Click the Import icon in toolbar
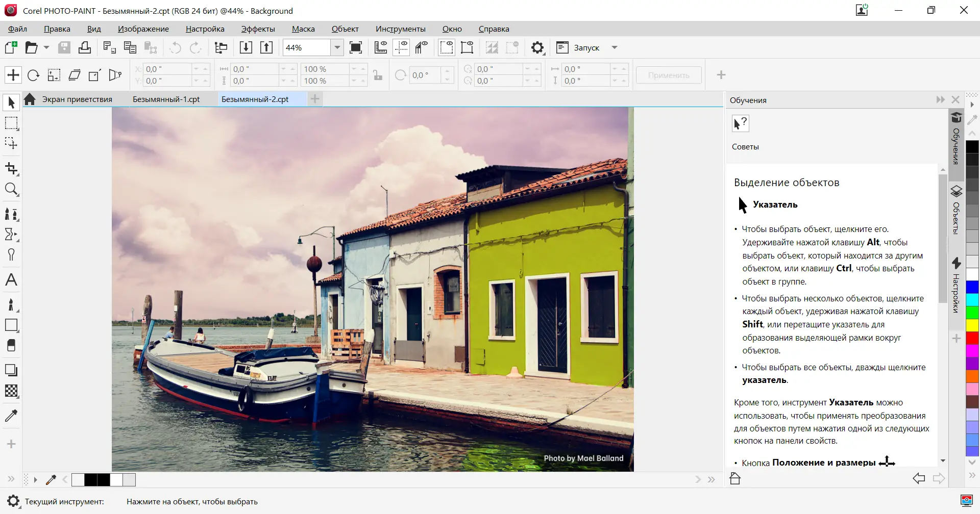This screenshot has width=980, height=514. coord(246,48)
